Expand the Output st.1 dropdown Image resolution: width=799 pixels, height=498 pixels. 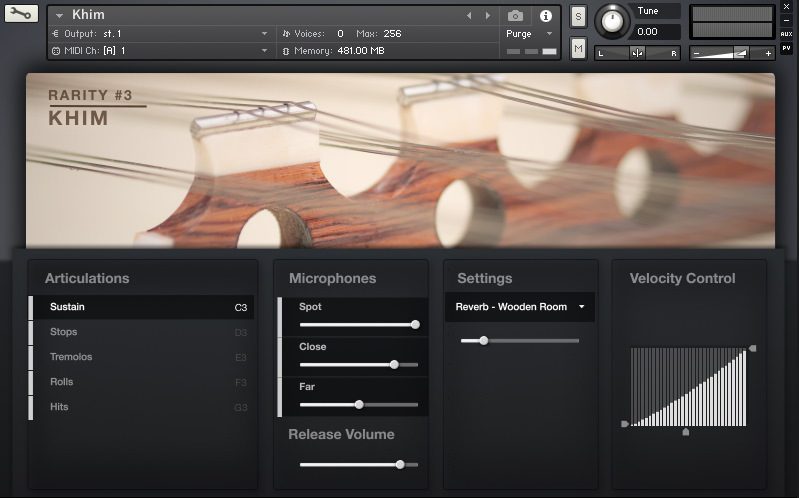(264, 34)
